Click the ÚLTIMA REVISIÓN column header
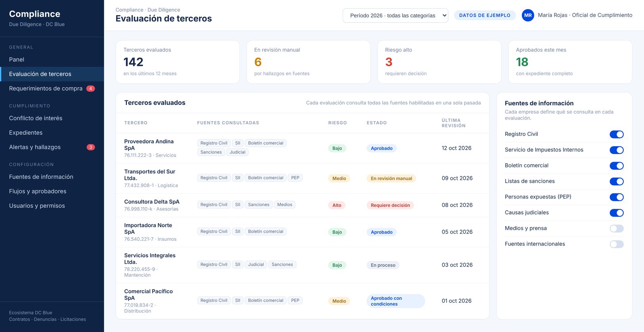 point(454,123)
